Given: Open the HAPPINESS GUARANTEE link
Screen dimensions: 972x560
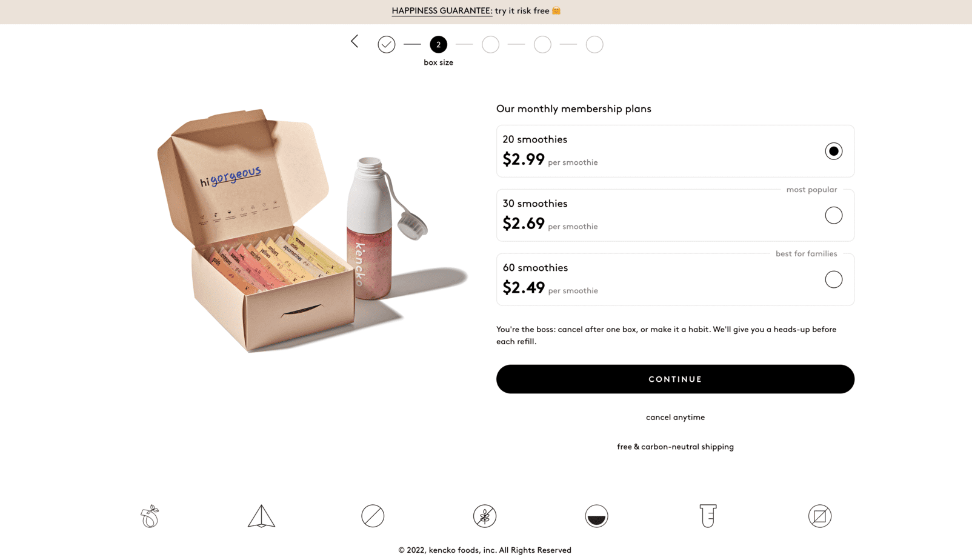Looking at the screenshot, I should click(x=442, y=10).
